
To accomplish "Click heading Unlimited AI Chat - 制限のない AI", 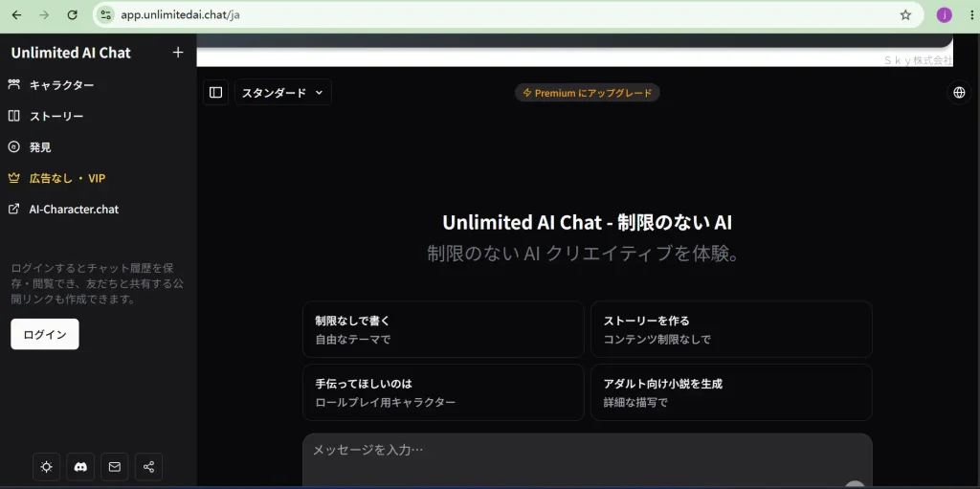I will click(587, 223).
